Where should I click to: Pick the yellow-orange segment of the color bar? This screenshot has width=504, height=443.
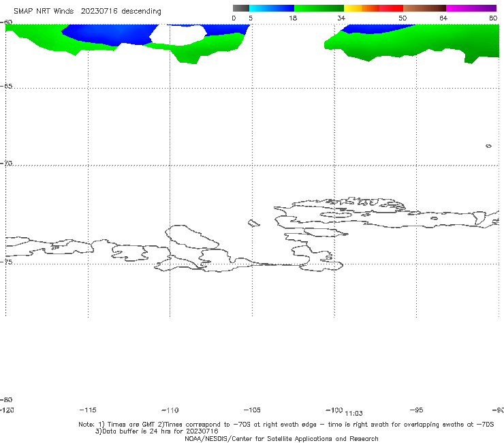click(x=361, y=8)
